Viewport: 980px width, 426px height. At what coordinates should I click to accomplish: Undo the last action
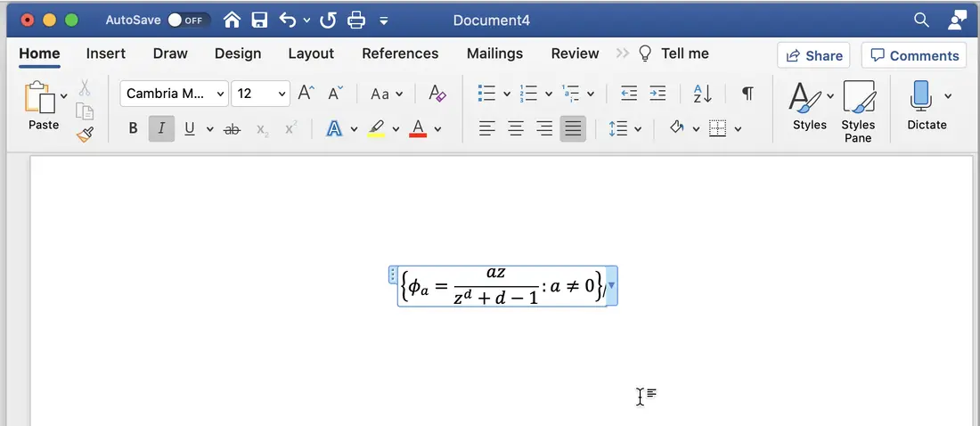coord(288,20)
